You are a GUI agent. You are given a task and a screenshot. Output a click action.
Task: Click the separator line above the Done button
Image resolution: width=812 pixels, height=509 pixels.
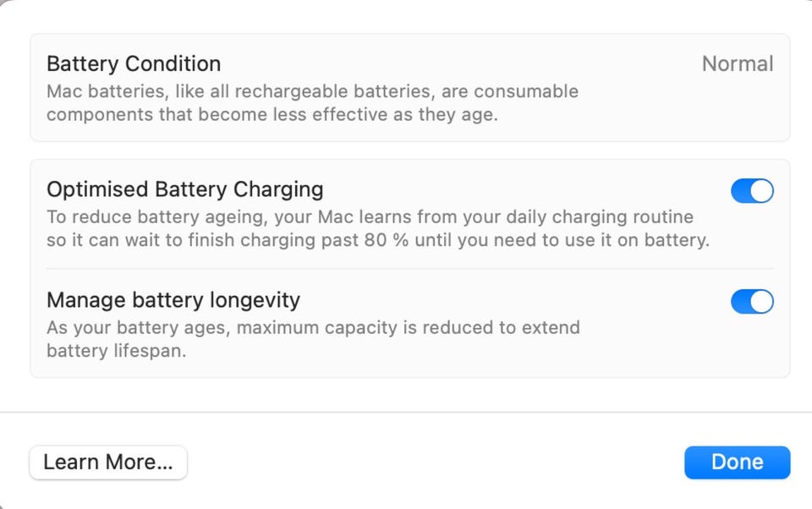pos(406,413)
